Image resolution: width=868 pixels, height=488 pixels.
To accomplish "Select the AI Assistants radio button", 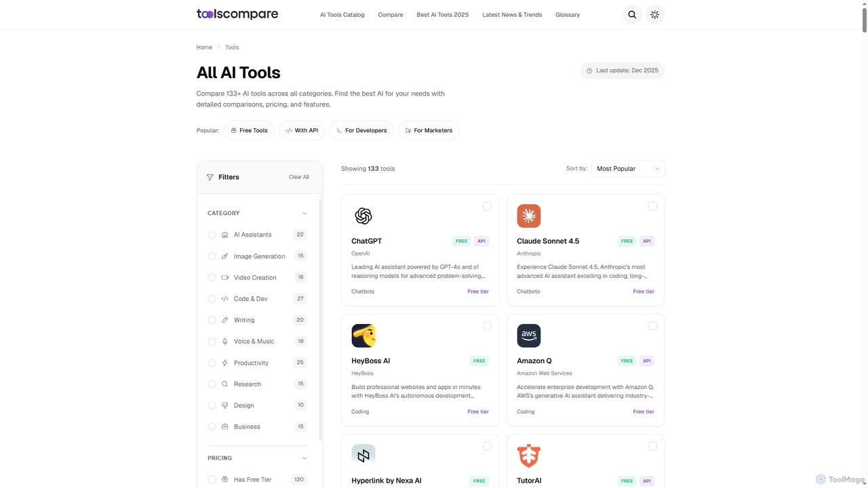I will click(212, 235).
